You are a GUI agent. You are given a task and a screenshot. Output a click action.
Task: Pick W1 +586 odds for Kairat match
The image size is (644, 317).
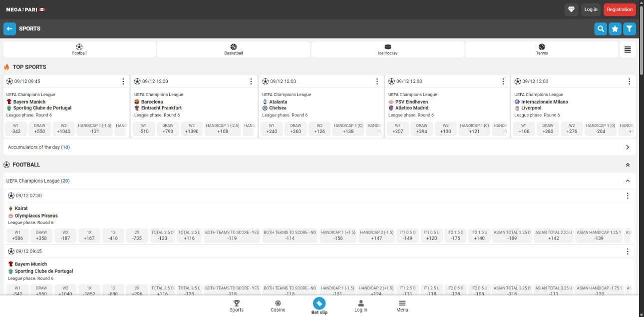17,235
